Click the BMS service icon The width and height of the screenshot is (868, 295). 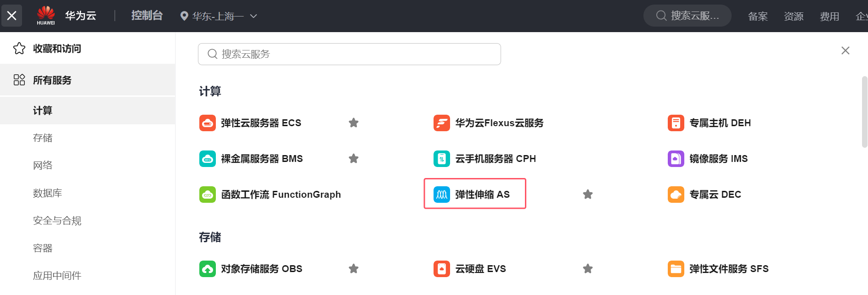click(x=208, y=159)
